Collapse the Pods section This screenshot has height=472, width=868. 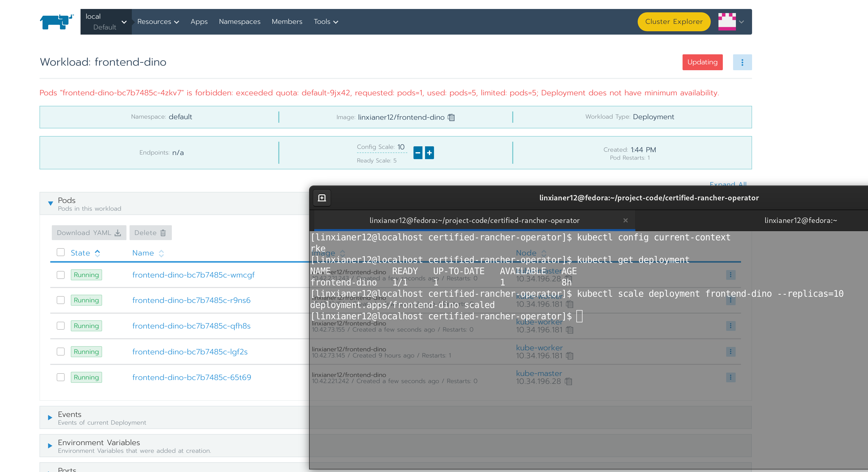coord(51,204)
